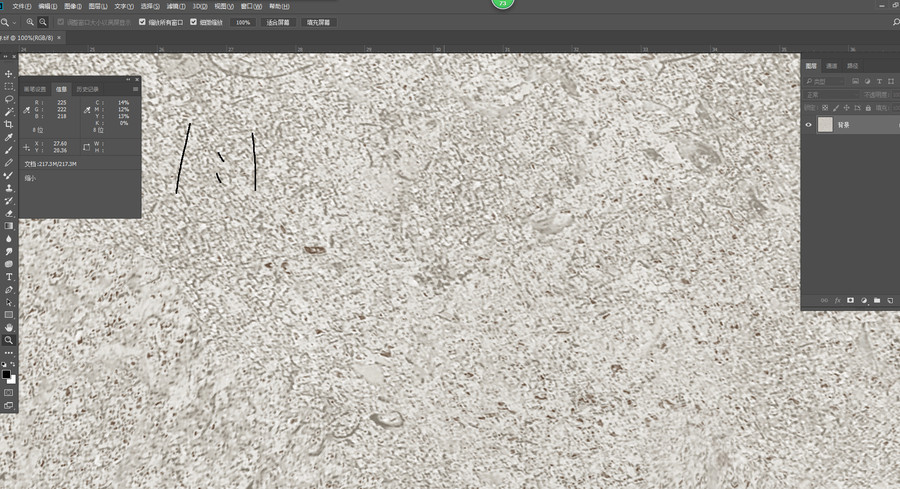Create a new layer group folder
The height and width of the screenshot is (489, 900).
(x=877, y=300)
